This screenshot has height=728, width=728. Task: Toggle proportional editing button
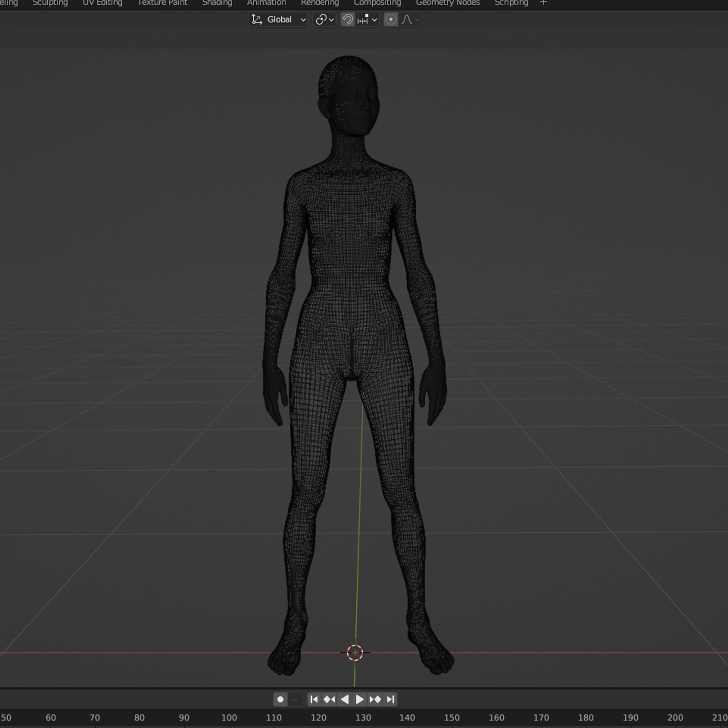(x=391, y=20)
